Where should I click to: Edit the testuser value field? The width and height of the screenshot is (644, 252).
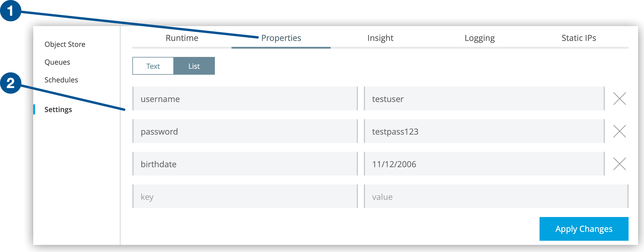tap(484, 99)
